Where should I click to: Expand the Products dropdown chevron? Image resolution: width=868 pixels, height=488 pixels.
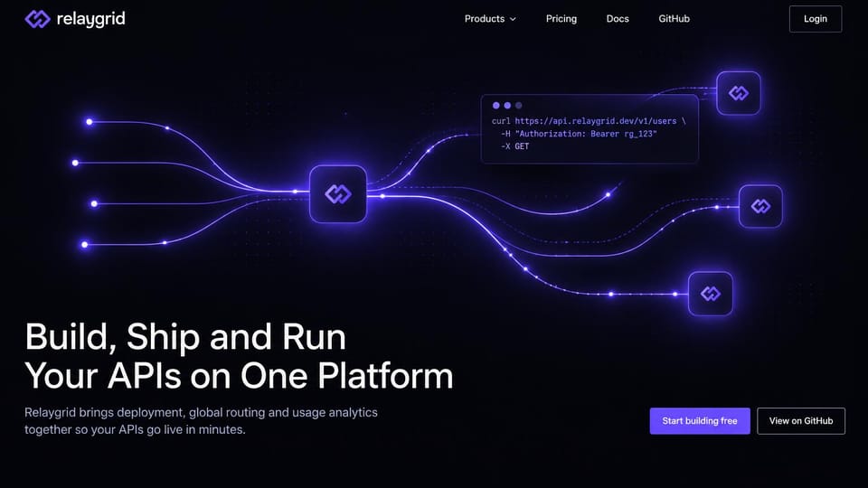(x=513, y=19)
